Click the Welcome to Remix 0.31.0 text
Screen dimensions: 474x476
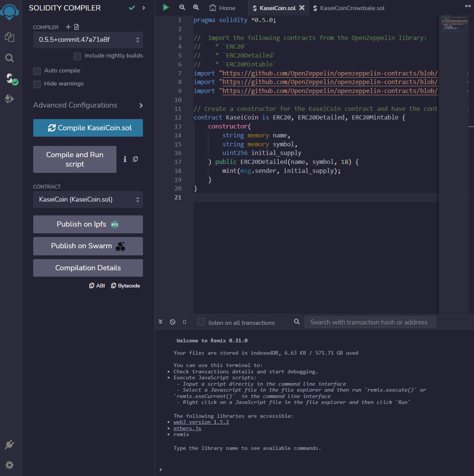coord(212,340)
